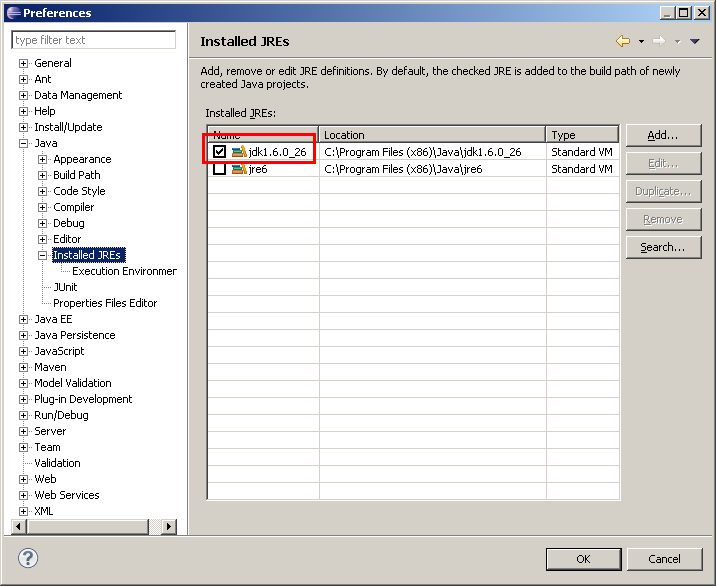The width and height of the screenshot is (716, 586).
Task: Collapse the Java tree node
Action: tap(23, 143)
